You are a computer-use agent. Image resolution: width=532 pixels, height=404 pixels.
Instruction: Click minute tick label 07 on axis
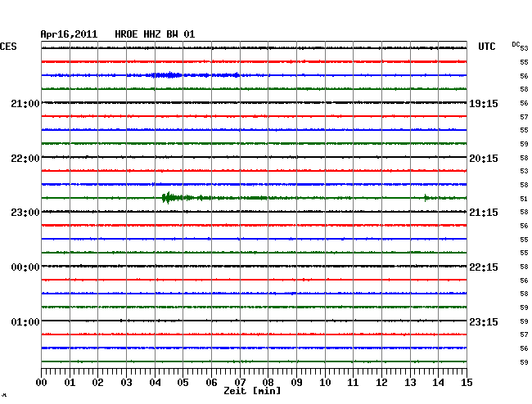point(240,382)
